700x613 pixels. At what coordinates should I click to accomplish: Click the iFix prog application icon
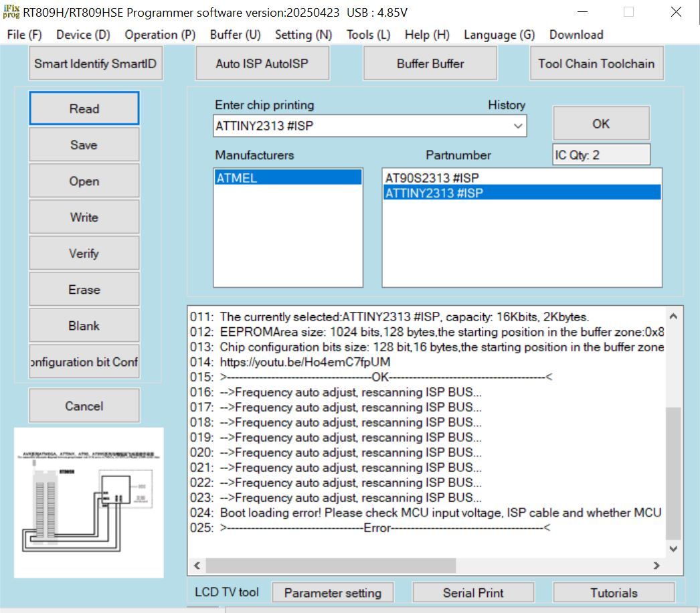point(11,12)
